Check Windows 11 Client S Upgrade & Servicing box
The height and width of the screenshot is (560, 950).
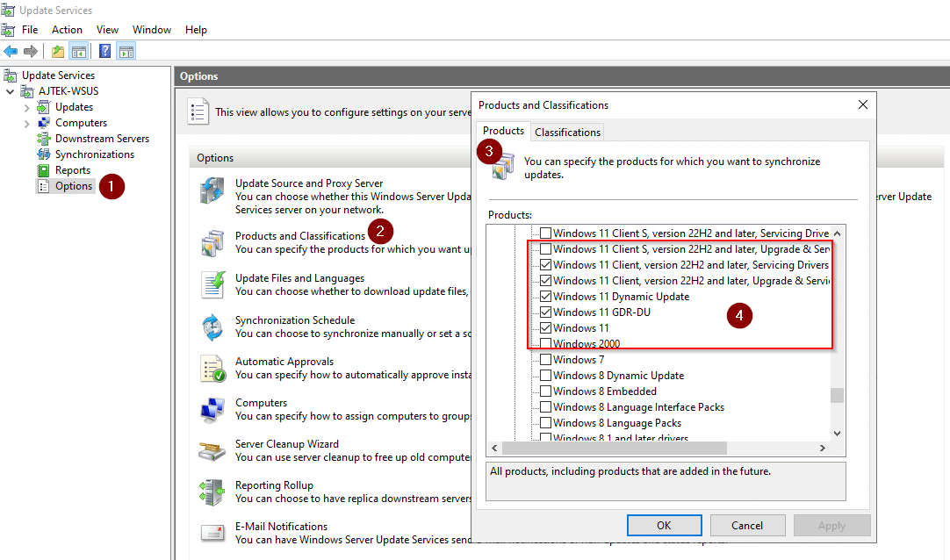(x=546, y=248)
